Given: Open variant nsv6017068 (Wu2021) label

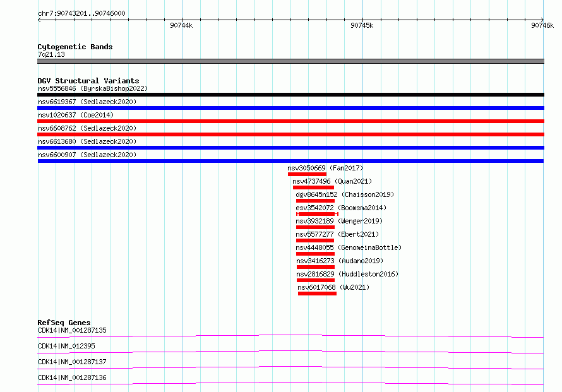Looking at the screenshot, I should click(x=333, y=287).
